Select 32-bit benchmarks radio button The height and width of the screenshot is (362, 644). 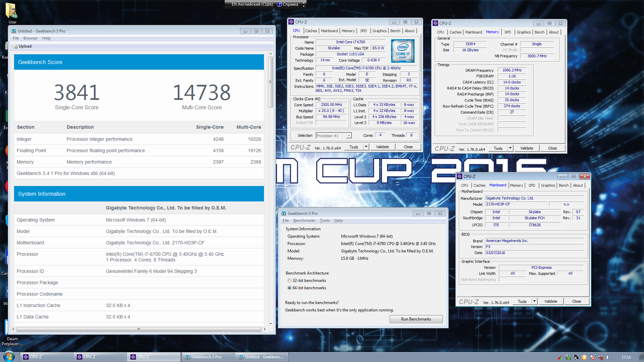(289, 281)
